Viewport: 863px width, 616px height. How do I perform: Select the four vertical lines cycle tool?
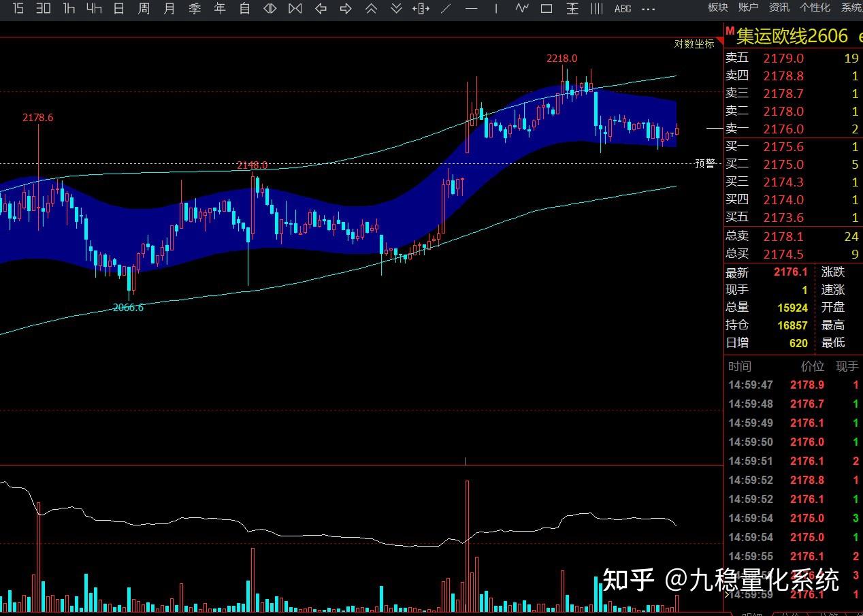[x=597, y=8]
